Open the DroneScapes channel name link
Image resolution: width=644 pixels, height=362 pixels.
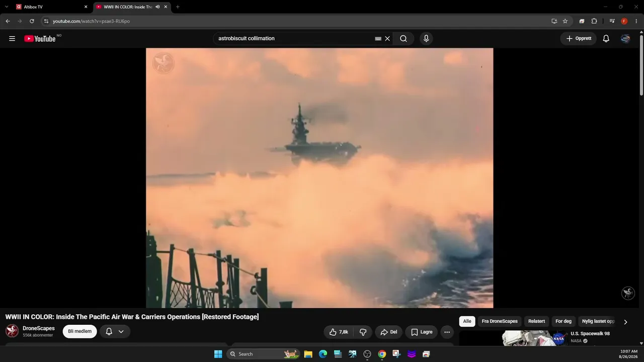(x=39, y=328)
